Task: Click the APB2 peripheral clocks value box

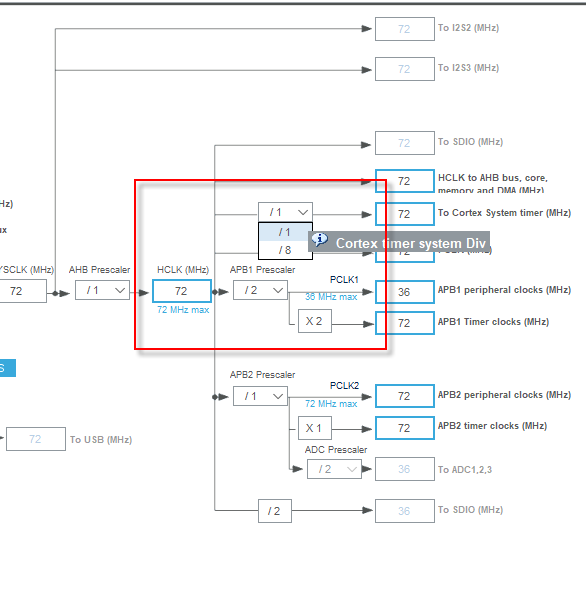Action: point(405,396)
